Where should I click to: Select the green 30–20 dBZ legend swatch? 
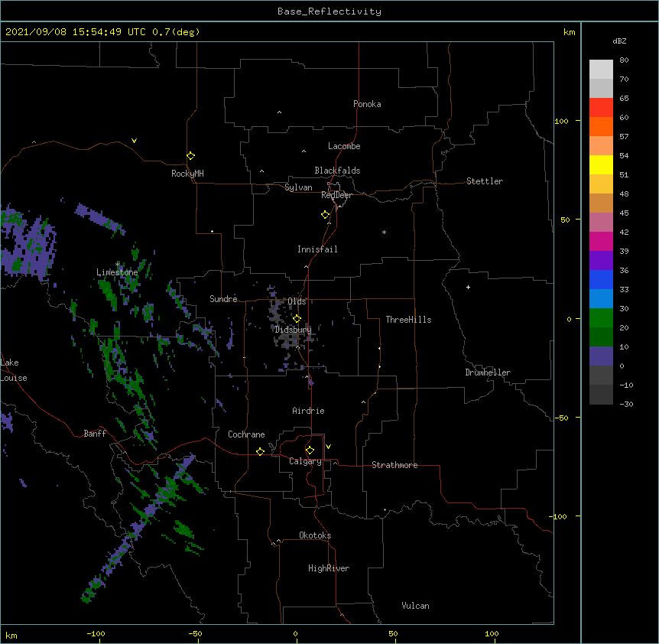pyautogui.click(x=601, y=318)
